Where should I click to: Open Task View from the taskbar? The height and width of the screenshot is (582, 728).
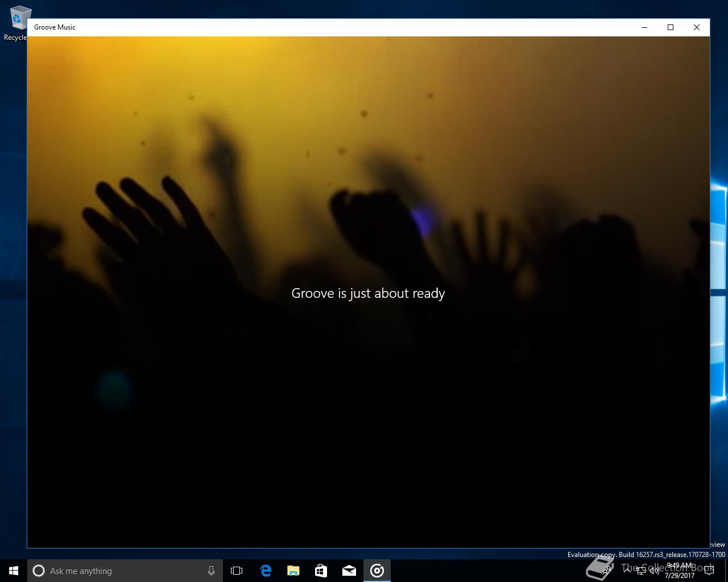coord(237,571)
